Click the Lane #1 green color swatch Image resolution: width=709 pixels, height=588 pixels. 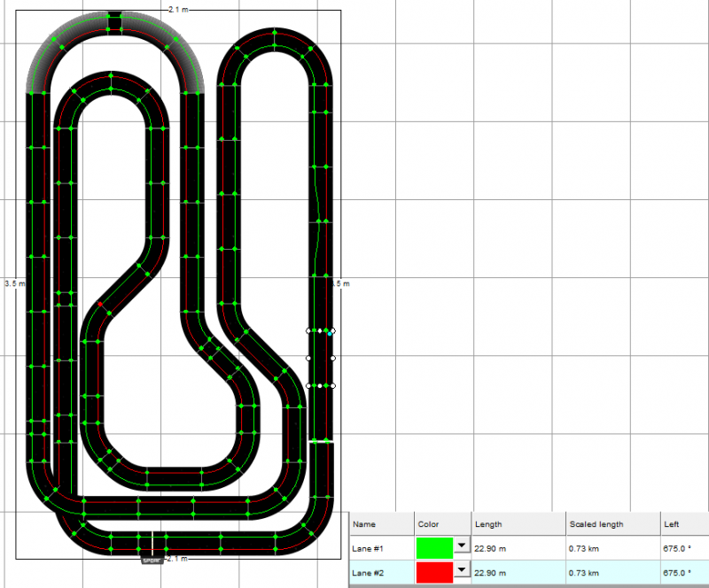tap(434, 548)
